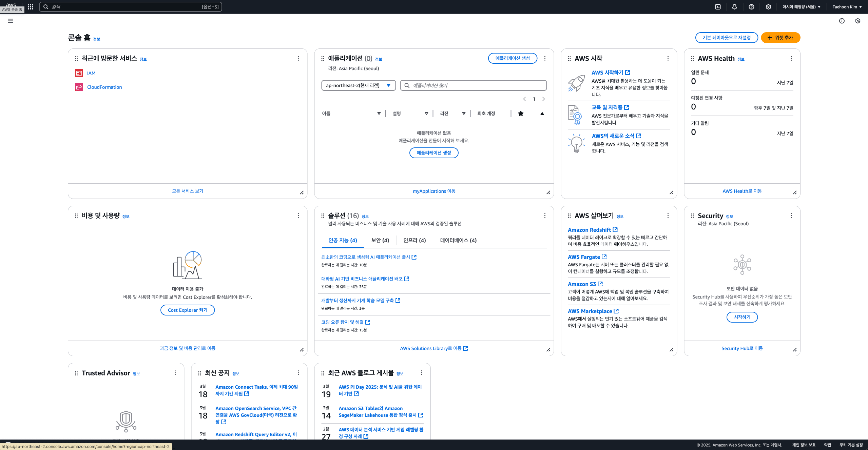Image resolution: width=868 pixels, height=450 pixels.
Task: Switch to the 보안 (4) tab
Action: (x=380, y=240)
